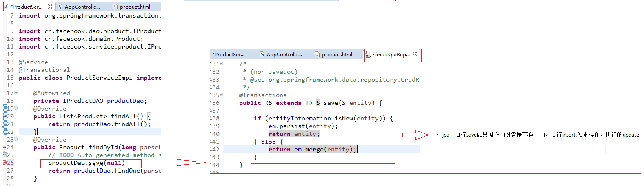Click the '(non-Javadoc)' comment on line 132
The width and height of the screenshot is (644, 186).
pyautogui.click(x=274, y=72)
